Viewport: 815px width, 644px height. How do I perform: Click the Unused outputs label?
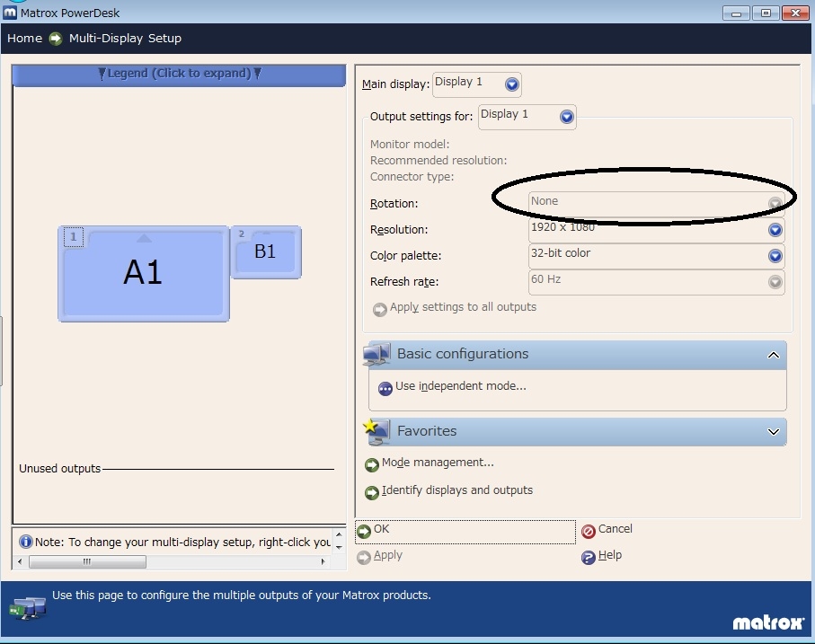[60, 469]
